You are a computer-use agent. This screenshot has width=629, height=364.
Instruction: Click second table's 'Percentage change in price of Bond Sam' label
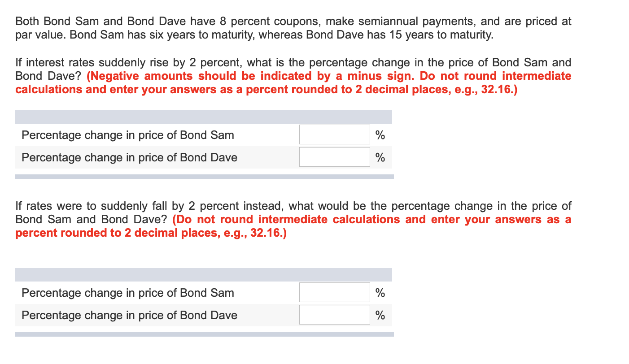pos(128,293)
